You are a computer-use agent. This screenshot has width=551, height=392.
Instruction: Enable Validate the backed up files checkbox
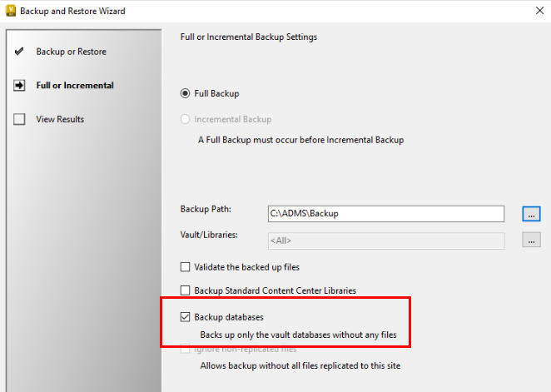pos(185,267)
